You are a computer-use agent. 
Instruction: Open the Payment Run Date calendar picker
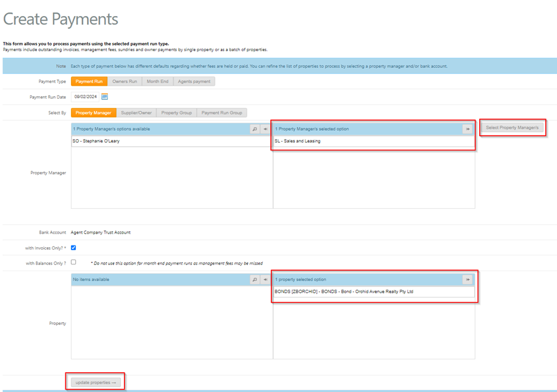coord(104,97)
